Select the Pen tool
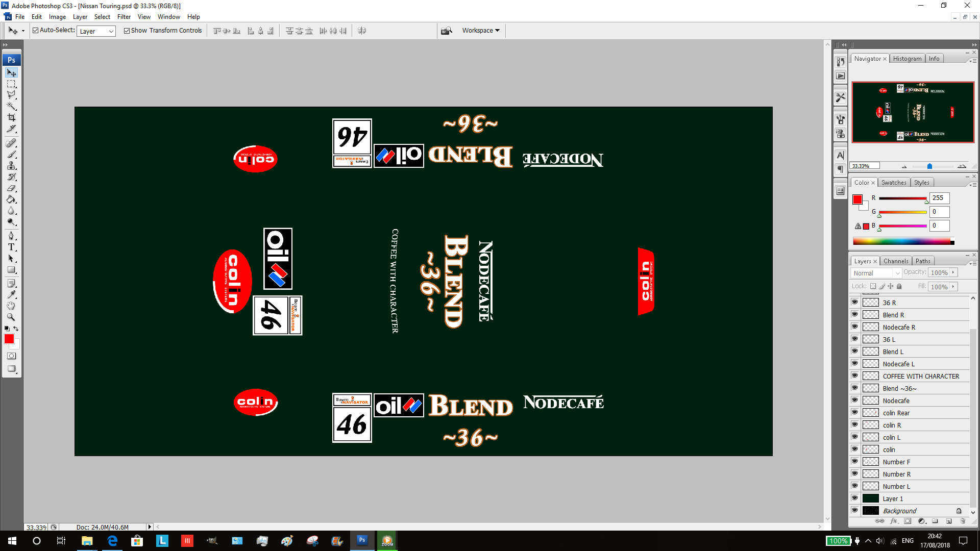Viewport: 980px width, 551px height. (x=11, y=236)
